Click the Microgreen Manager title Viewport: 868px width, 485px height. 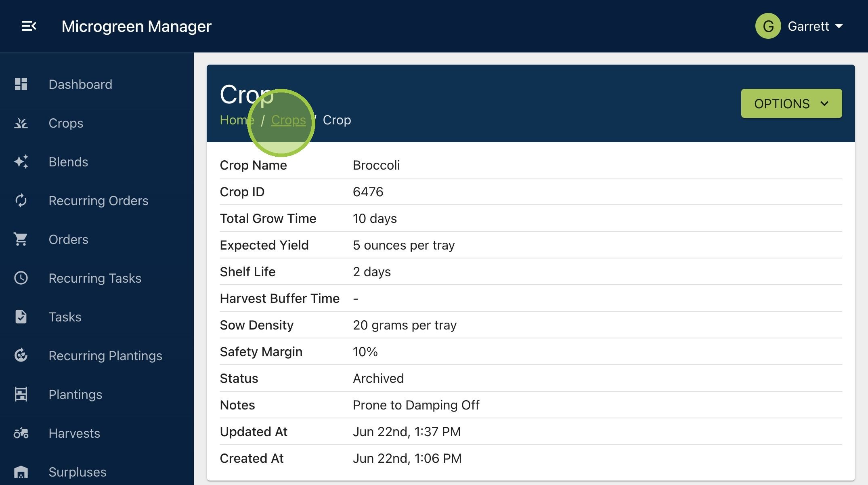pos(136,26)
